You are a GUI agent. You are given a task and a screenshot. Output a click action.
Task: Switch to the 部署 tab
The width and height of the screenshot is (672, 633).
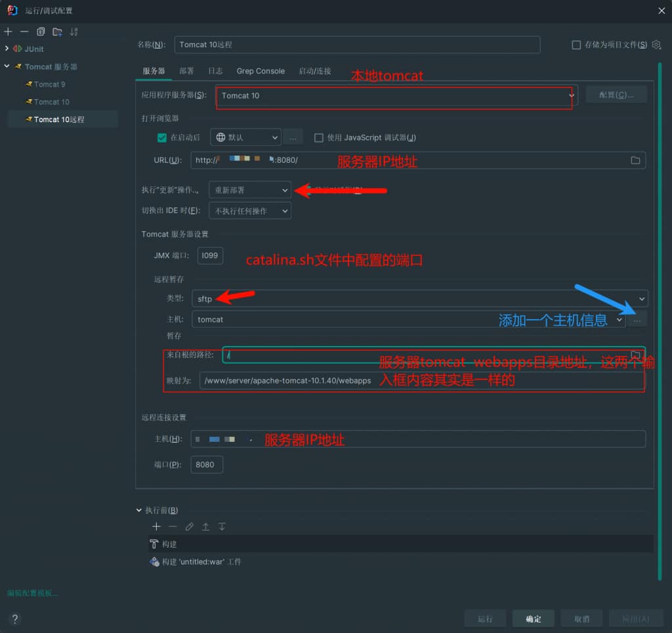[186, 71]
